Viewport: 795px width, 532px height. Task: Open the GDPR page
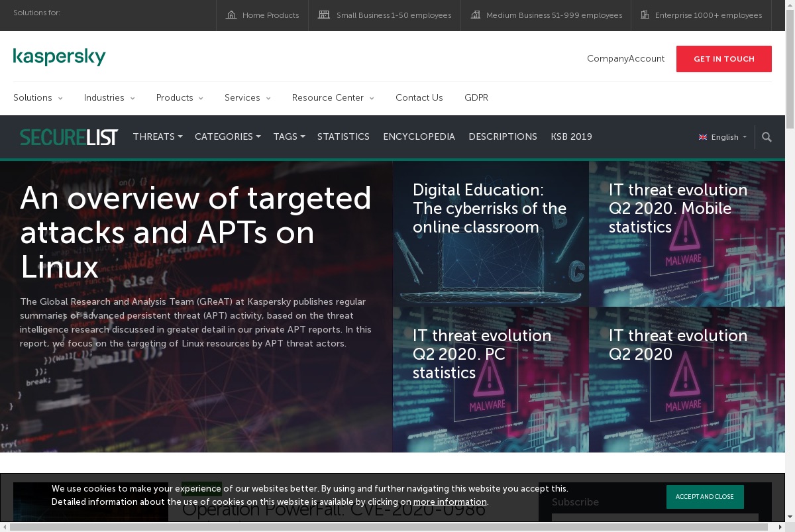pos(476,97)
